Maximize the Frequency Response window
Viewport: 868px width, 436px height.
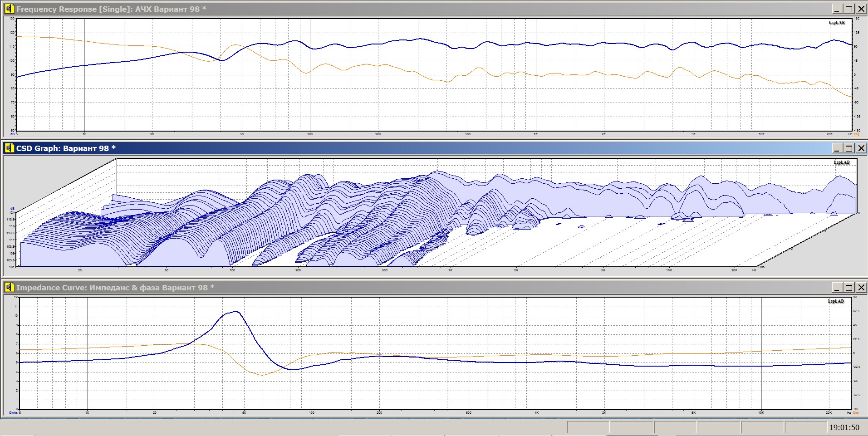(849, 9)
